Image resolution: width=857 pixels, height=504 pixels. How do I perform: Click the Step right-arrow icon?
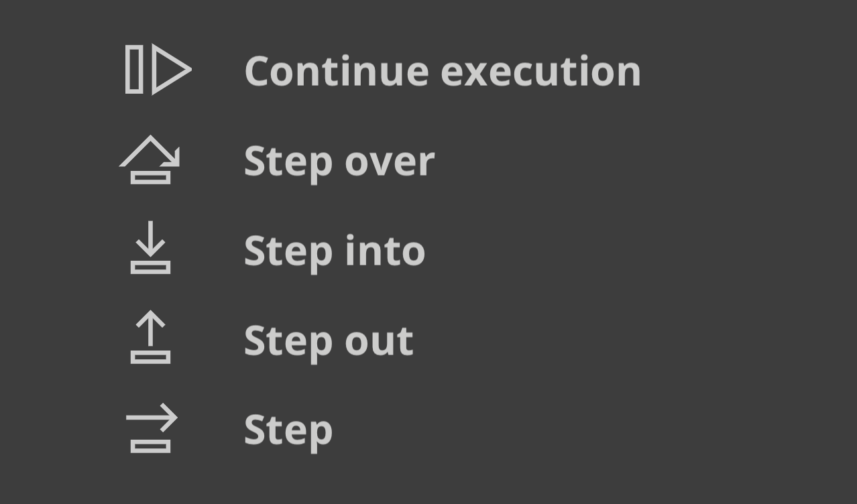click(x=152, y=428)
